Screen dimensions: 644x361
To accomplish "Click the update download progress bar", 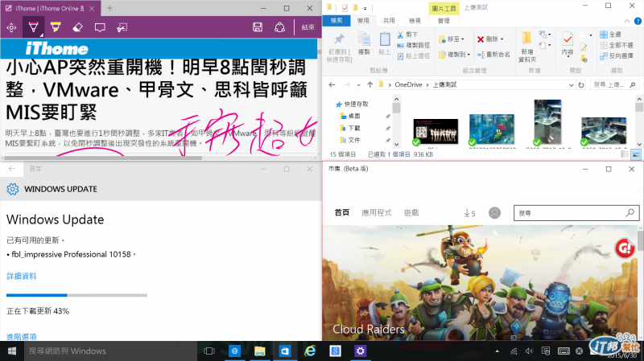I will 76,295.
